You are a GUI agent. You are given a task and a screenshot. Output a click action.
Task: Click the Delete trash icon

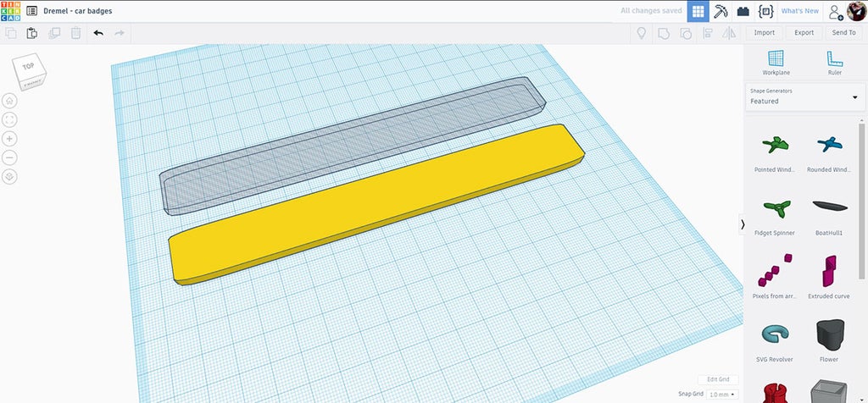pos(75,33)
